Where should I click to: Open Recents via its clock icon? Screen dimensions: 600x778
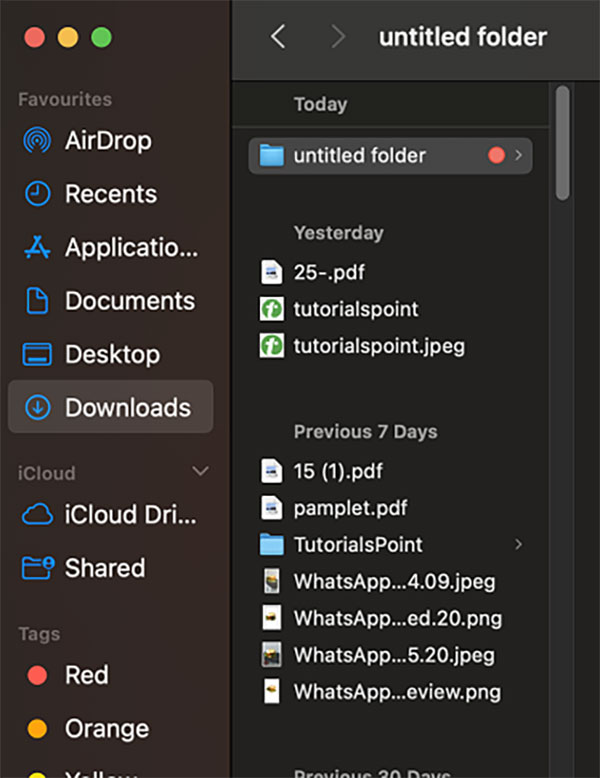point(37,194)
